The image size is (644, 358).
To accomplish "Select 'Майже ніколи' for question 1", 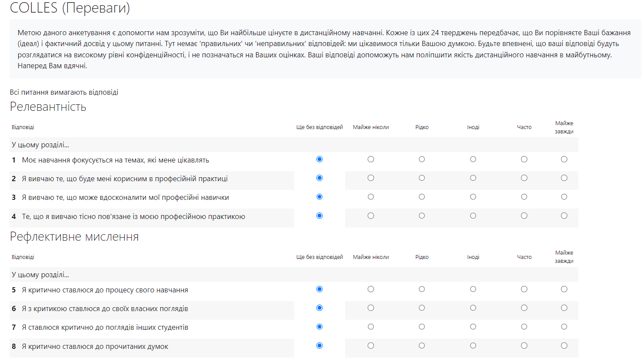I will point(371,159).
